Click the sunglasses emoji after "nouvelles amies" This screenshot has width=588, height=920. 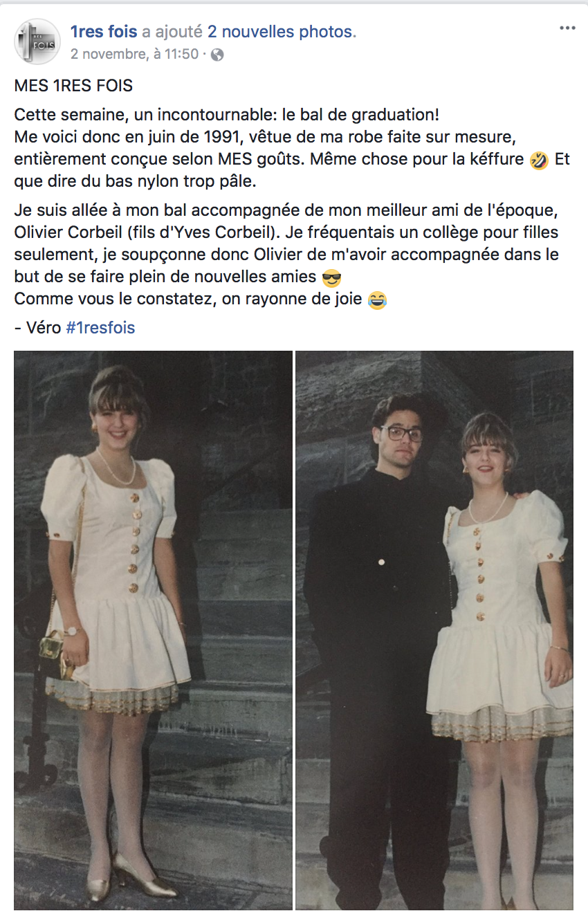332,278
